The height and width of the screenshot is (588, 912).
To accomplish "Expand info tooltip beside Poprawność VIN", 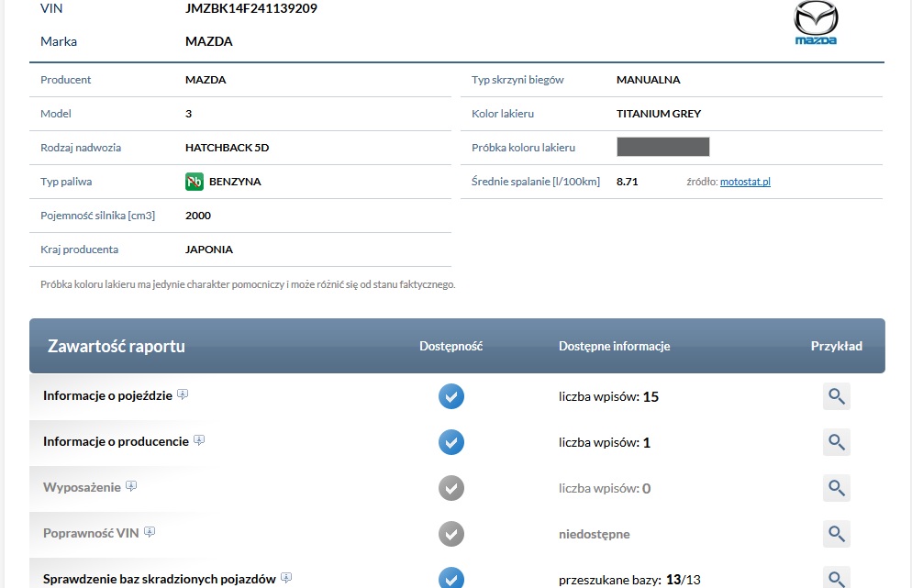I will tap(150, 532).
